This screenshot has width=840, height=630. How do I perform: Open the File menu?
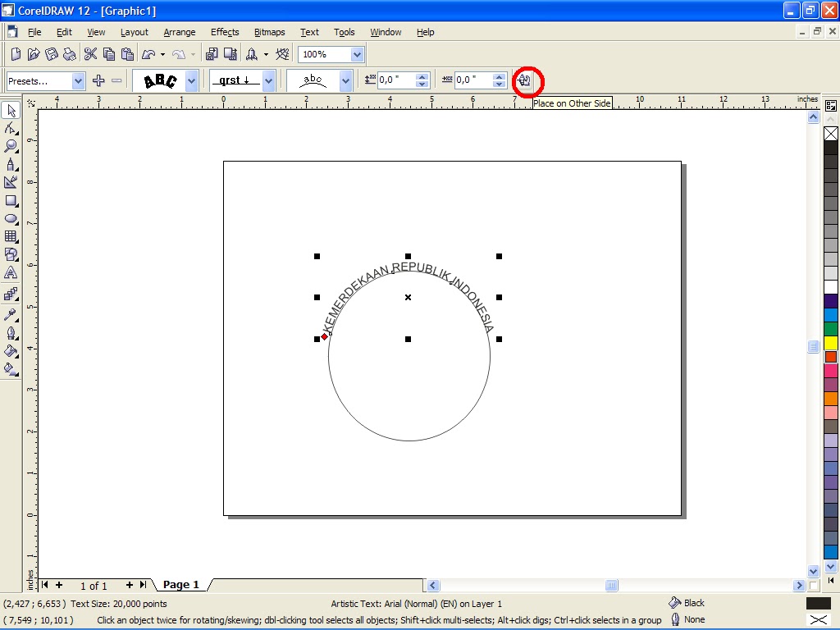click(x=34, y=32)
